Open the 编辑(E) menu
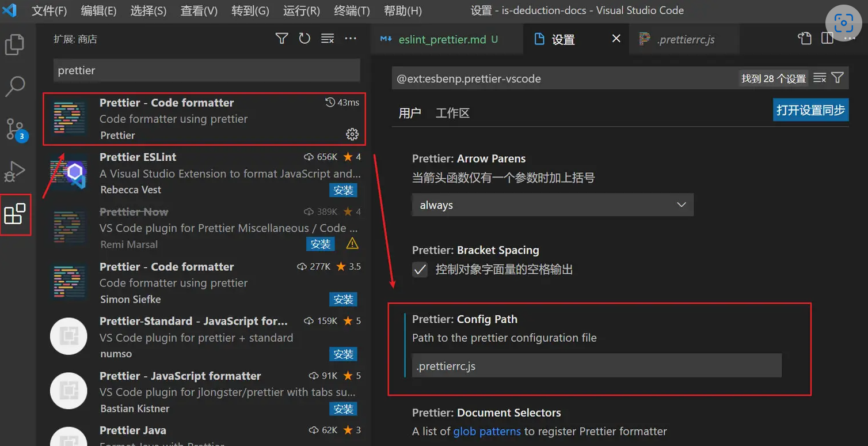Viewport: 868px width, 446px height. [x=98, y=10]
